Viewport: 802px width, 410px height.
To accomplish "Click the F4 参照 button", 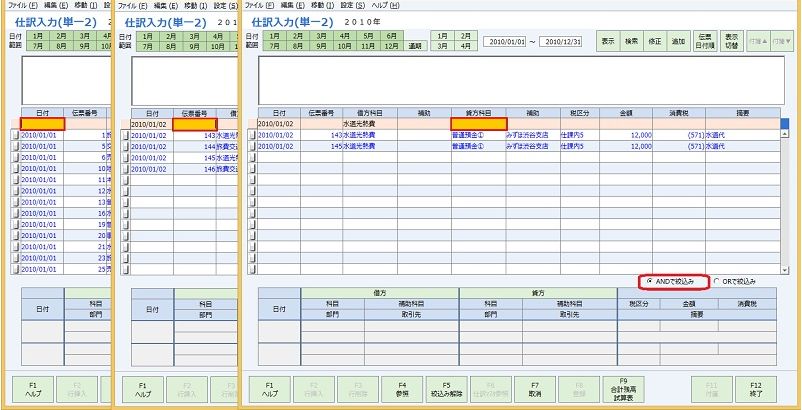I will pyautogui.click(x=402, y=390).
